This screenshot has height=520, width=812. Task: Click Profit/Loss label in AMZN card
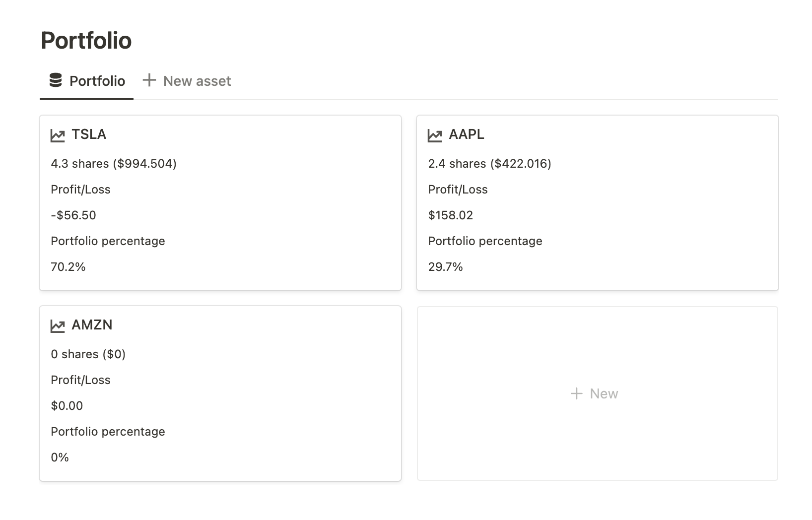pyautogui.click(x=80, y=380)
